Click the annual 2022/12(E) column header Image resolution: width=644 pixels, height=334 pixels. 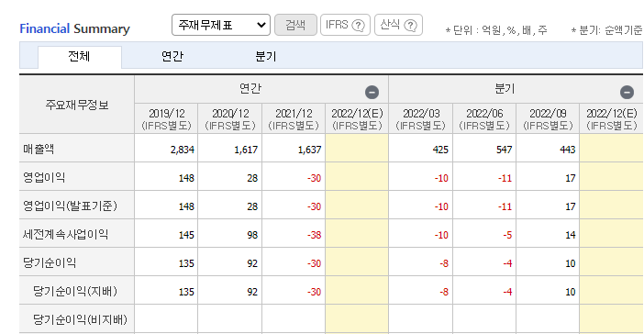point(357,119)
